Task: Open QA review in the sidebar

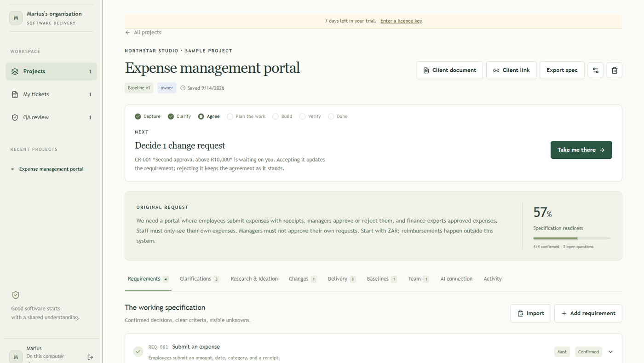Action: click(52, 117)
